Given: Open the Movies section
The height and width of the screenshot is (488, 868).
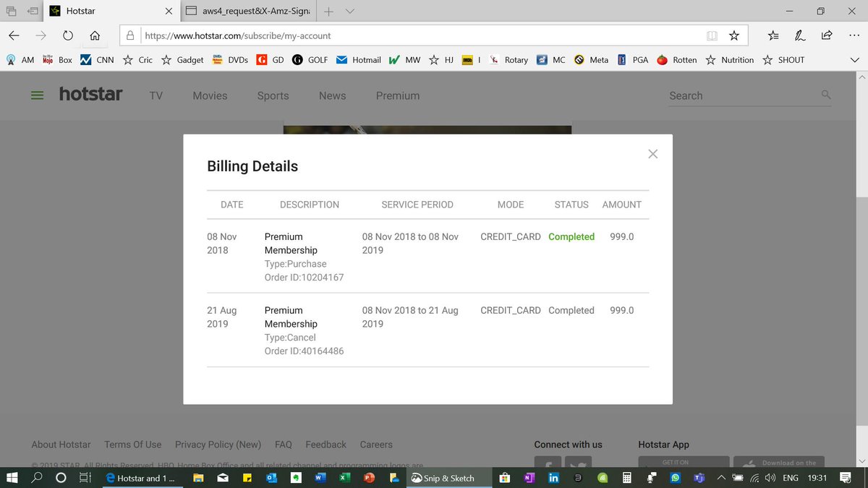Looking at the screenshot, I should click(210, 95).
